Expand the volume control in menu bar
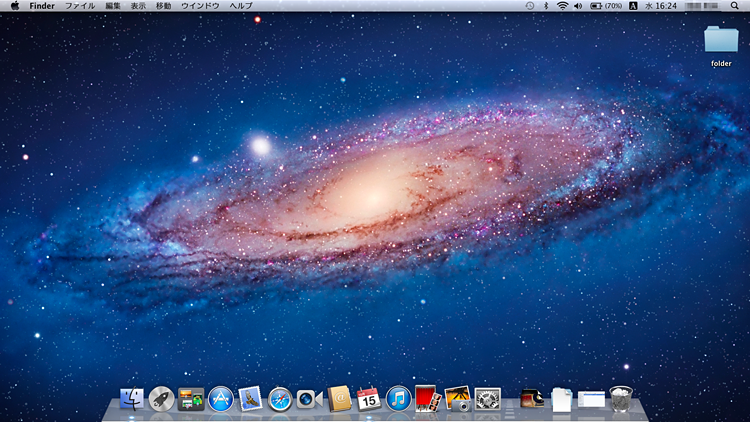Viewport: 750px width, 422px height. (579, 6)
